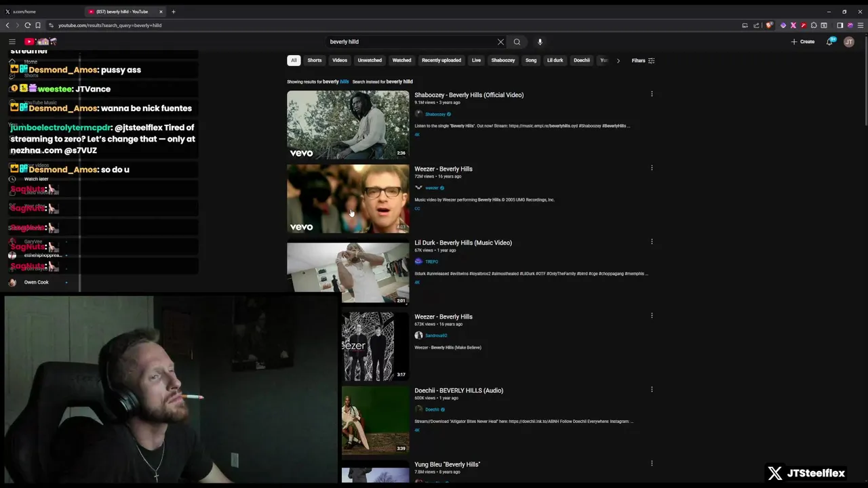
Task: Open the Shaboozey channel link
Action: click(435, 114)
